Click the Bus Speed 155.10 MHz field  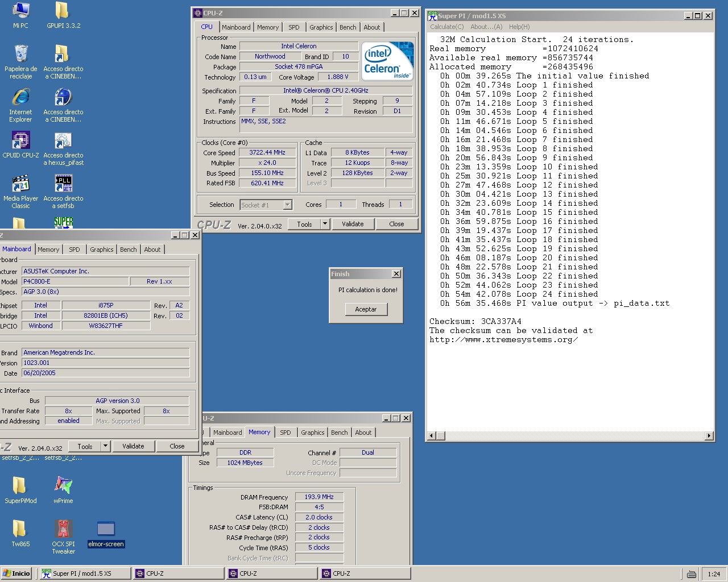[267, 173]
